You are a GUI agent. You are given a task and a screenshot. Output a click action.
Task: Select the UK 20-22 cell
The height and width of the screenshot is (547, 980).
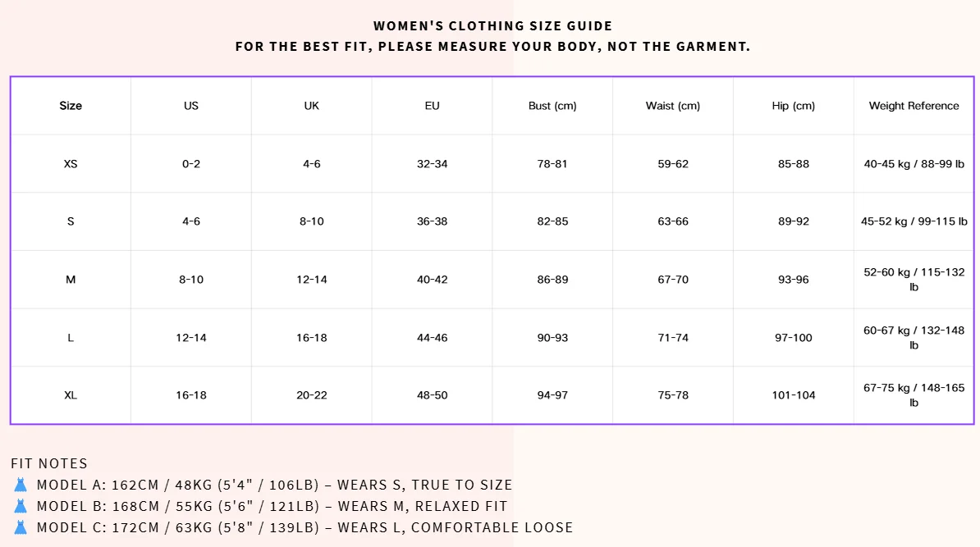[x=312, y=395]
